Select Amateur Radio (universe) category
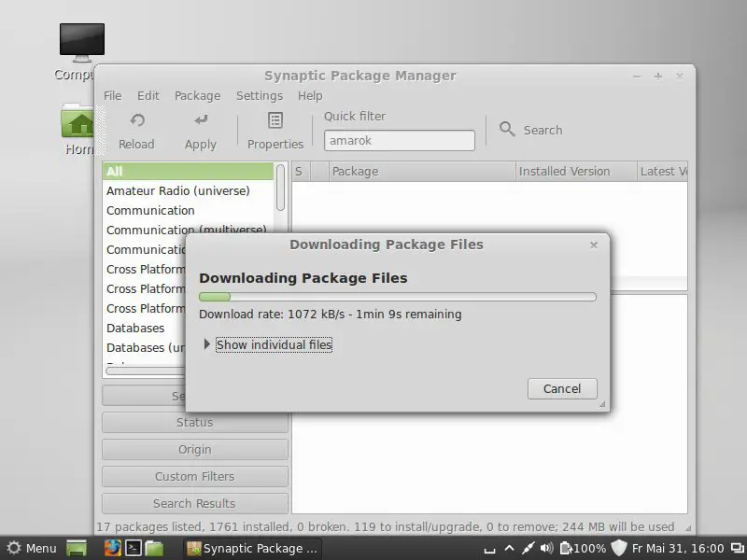Image resolution: width=747 pixels, height=560 pixels. coord(178,191)
